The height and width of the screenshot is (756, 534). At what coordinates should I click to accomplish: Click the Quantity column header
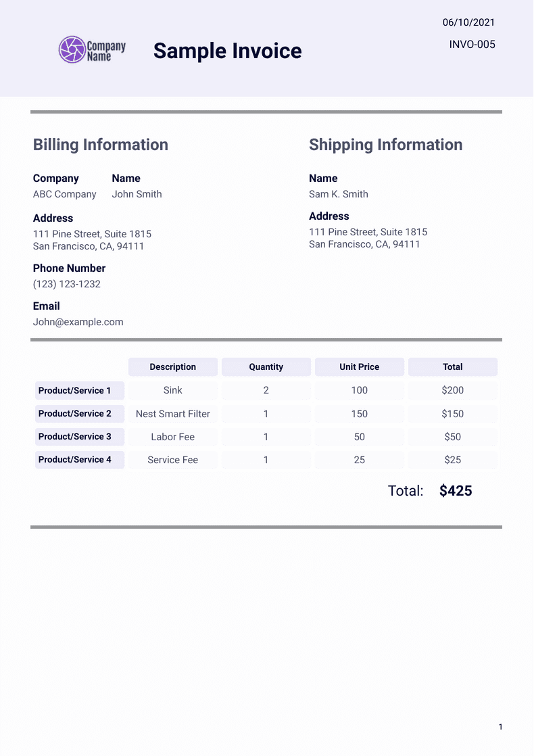pos(266,367)
